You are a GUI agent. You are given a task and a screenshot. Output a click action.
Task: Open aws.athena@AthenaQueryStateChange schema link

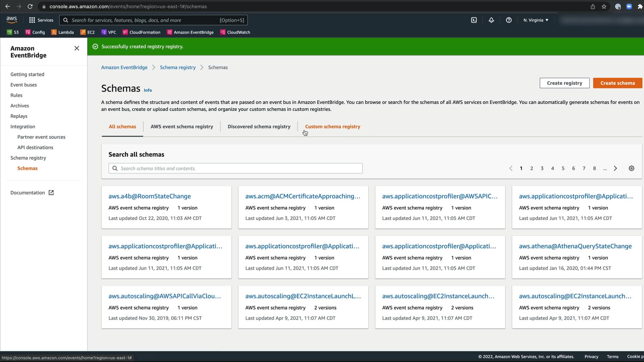575,246
